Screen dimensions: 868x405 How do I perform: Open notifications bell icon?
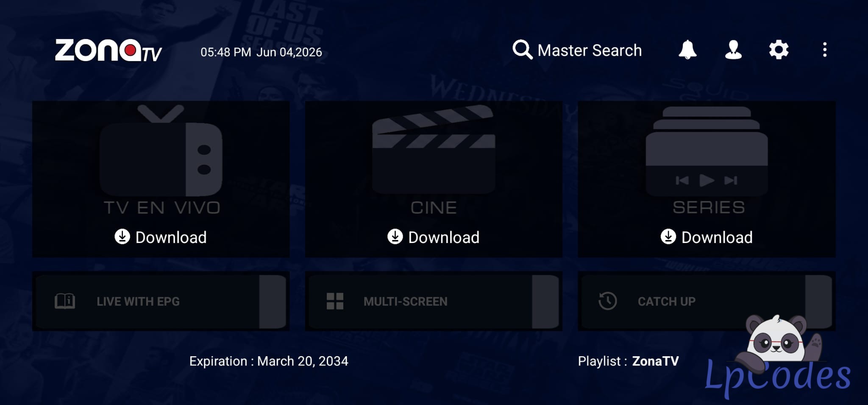[687, 50]
